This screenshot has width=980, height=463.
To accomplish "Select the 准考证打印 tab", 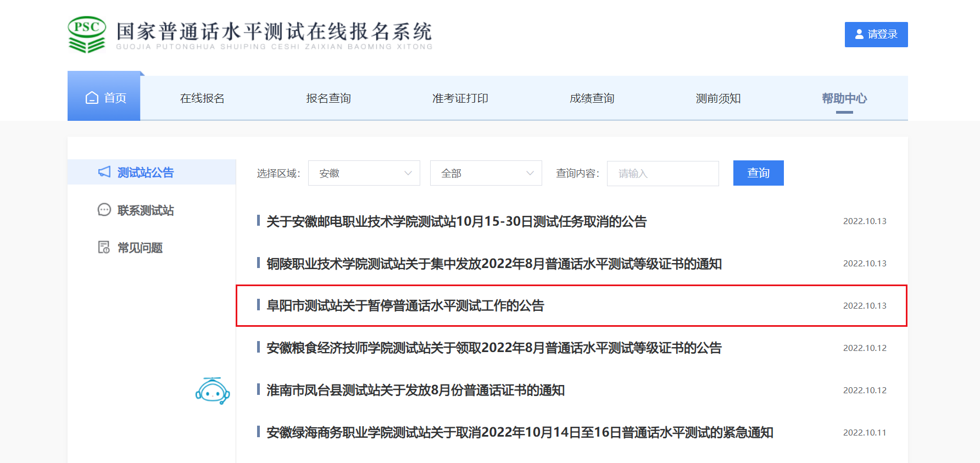I will tap(460, 98).
